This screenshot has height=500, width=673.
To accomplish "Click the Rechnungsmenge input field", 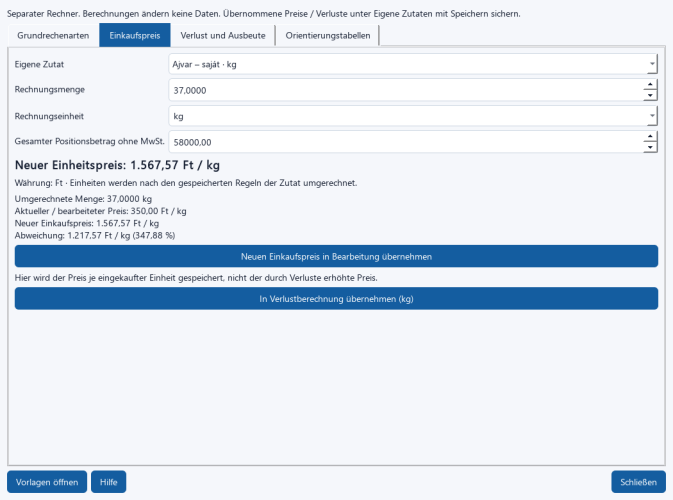I will coord(406,90).
